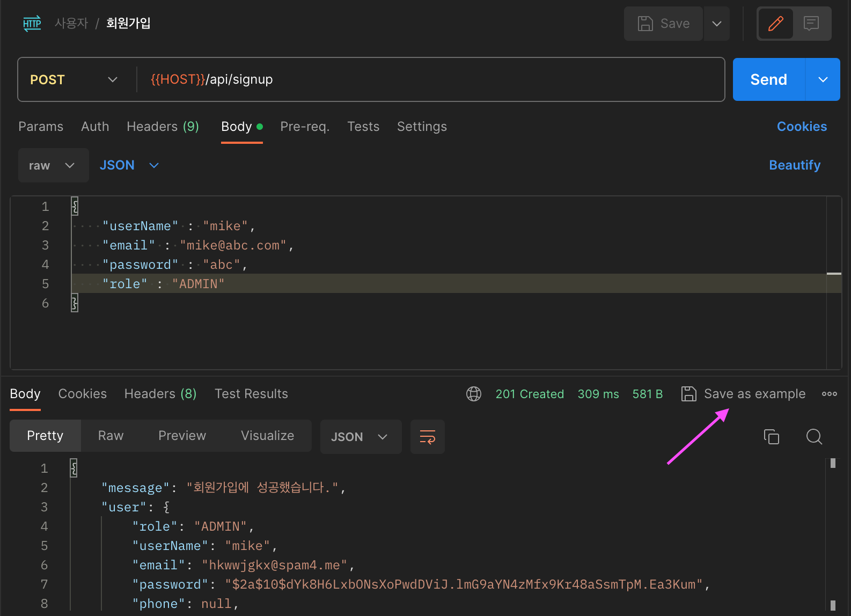Viewport: 851px width, 616px height.
Task: Open the Test Results tab
Action: coord(251,394)
